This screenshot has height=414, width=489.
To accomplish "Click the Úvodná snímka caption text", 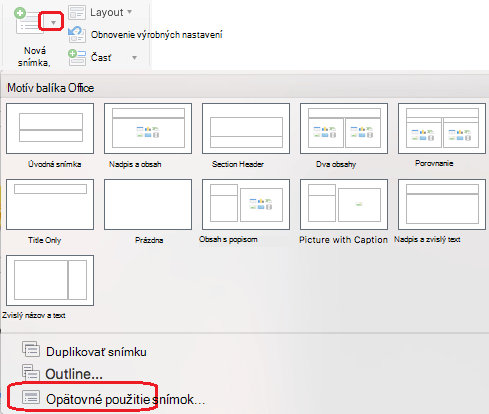I will pyautogui.click(x=55, y=164).
